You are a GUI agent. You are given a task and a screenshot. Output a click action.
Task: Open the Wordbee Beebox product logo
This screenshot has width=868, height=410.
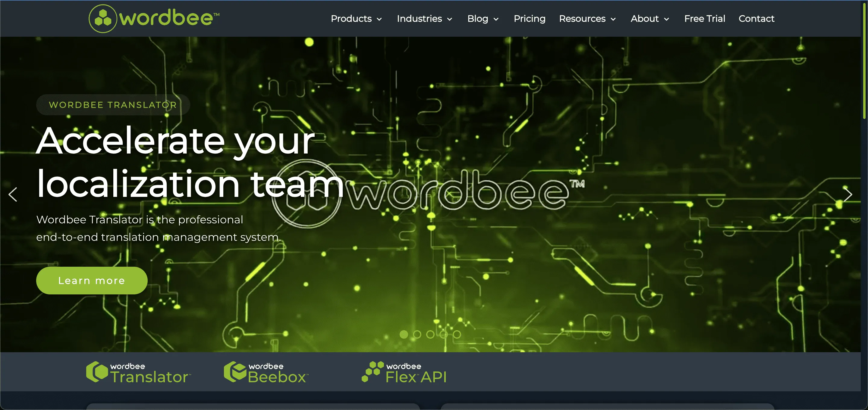266,372
